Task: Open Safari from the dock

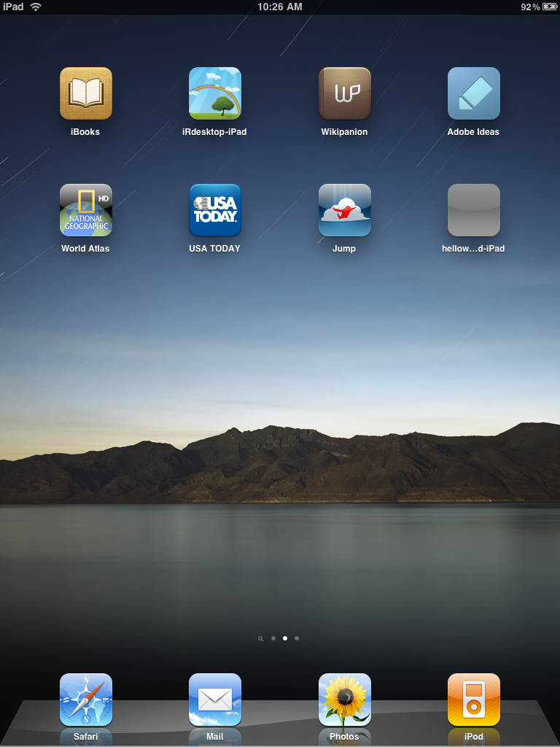Action: 86,700
